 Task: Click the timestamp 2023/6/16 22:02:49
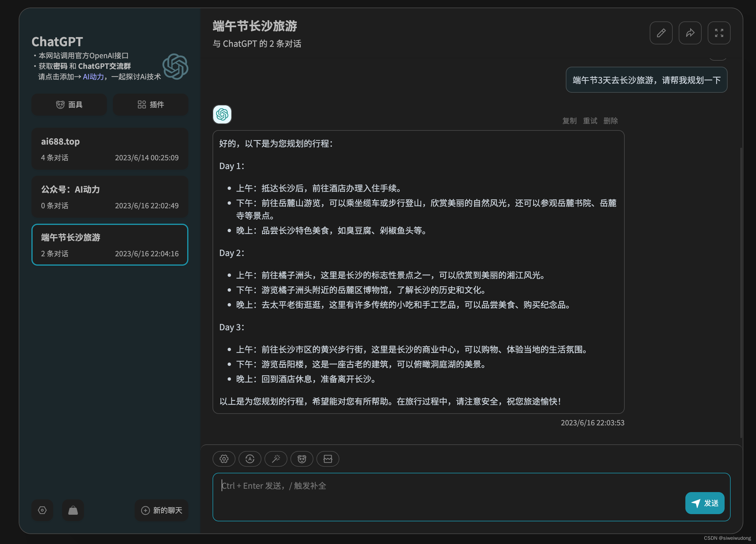click(147, 206)
